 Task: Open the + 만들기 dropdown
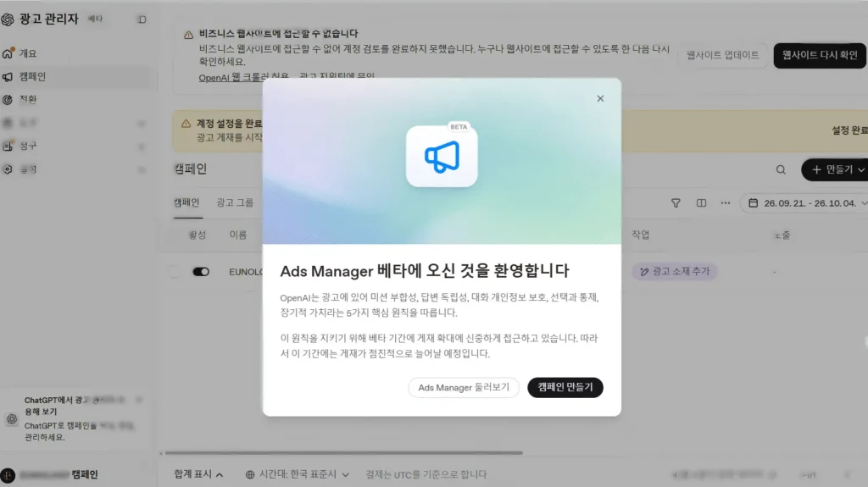tap(835, 170)
